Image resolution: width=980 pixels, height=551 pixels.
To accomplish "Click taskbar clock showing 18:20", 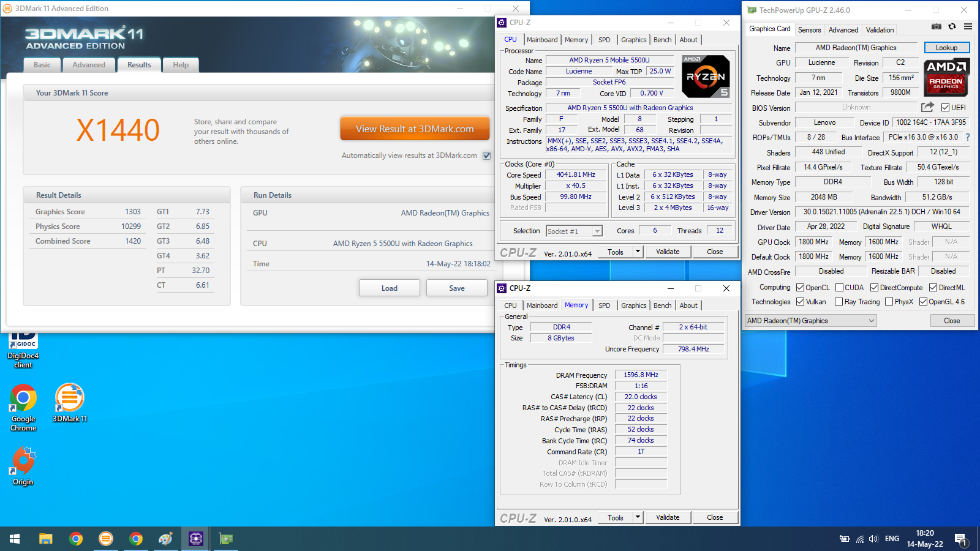I will click(x=925, y=539).
